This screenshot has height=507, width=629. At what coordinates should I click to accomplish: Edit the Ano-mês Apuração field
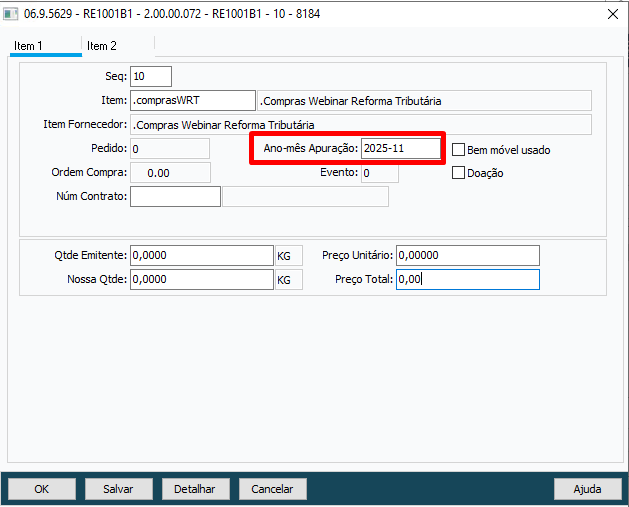tap(400, 148)
